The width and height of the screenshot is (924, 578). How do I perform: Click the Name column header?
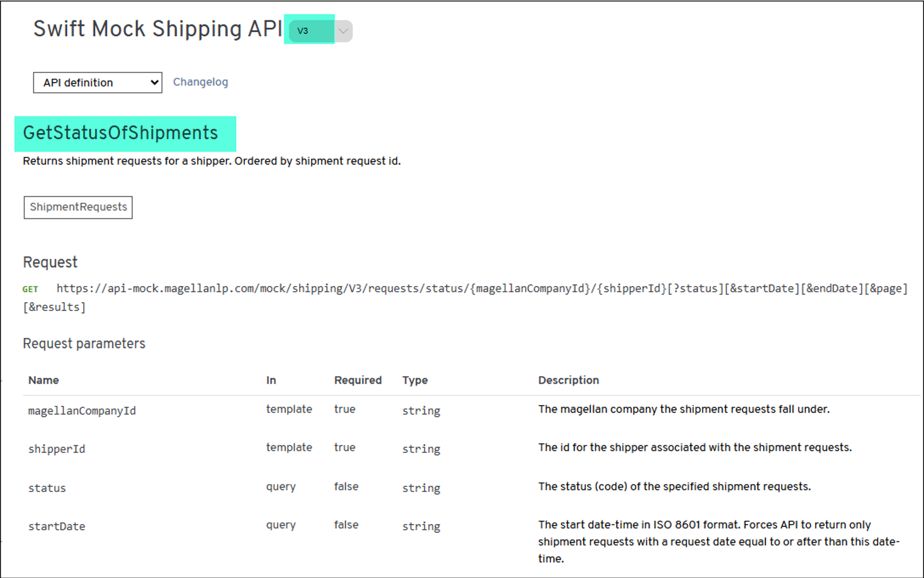point(44,380)
